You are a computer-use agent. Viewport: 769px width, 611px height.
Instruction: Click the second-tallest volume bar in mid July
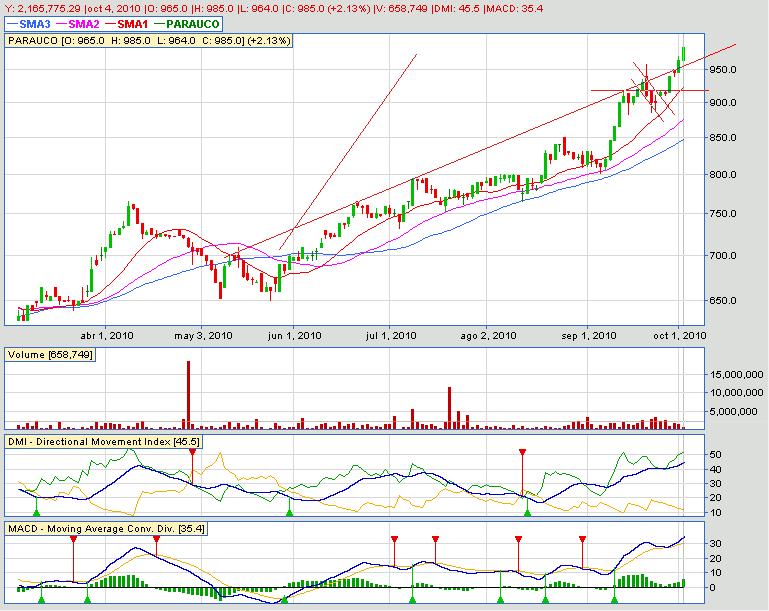[x=449, y=408]
